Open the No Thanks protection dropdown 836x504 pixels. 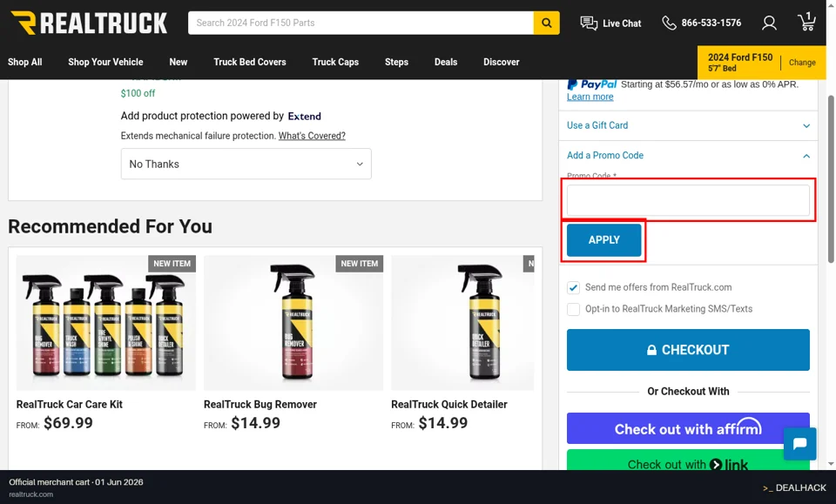(x=246, y=165)
